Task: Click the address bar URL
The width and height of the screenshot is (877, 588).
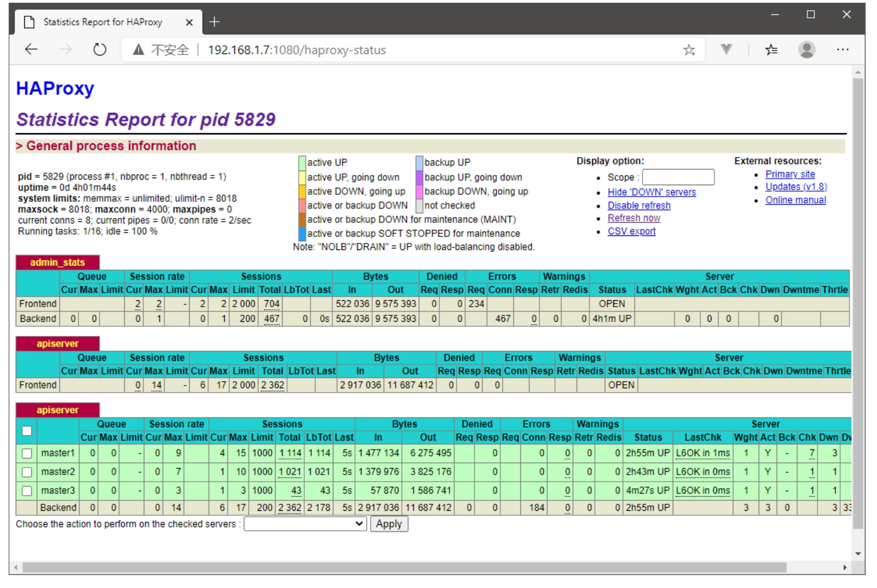Action: [297, 50]
